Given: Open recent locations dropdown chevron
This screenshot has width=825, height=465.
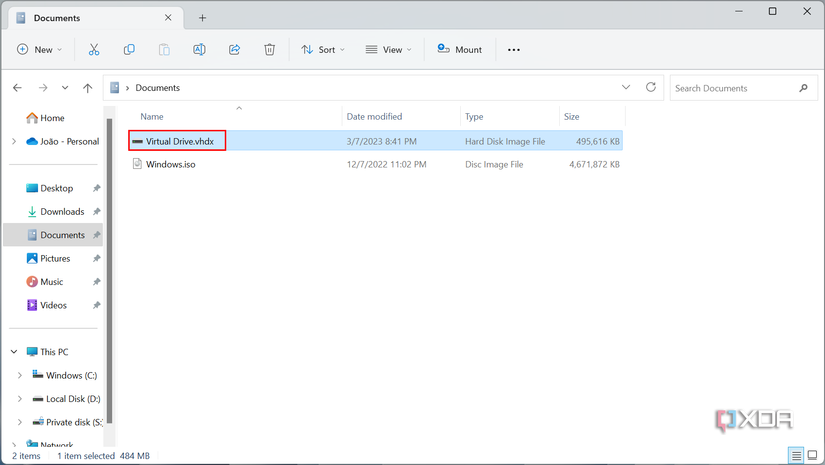Looking at the screenshot, I should (65, 88).
